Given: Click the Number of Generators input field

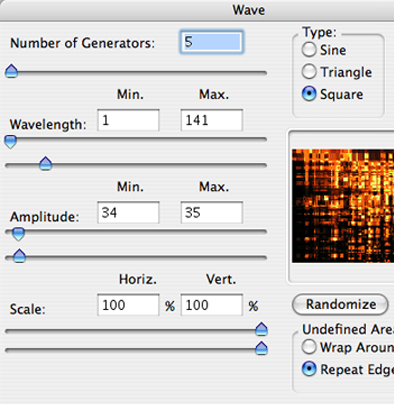Looking at the screenshot, I should (211, 42).
